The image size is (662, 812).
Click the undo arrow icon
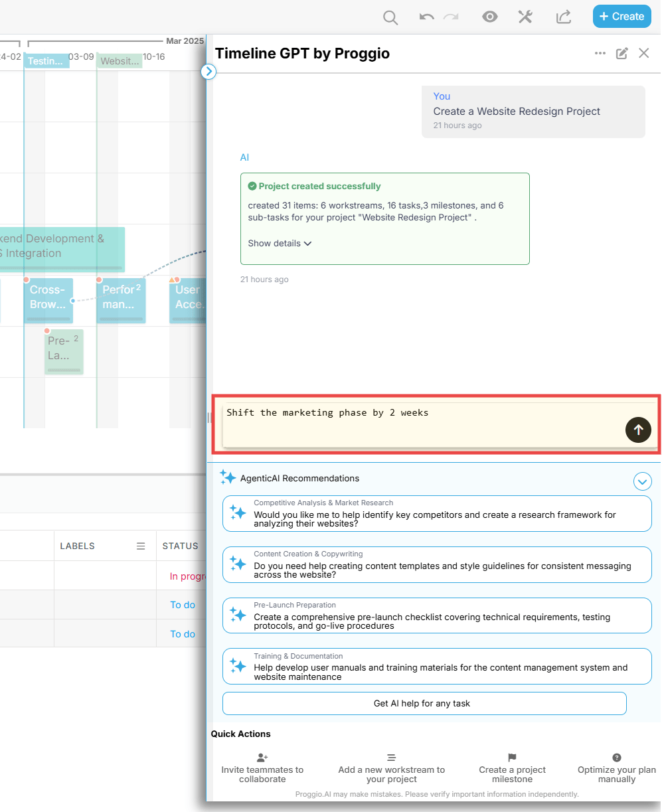(426, 17)
